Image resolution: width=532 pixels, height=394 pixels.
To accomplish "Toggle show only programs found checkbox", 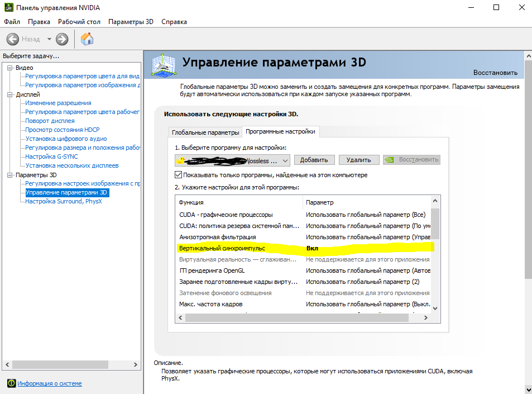I will tap(178, 175).
